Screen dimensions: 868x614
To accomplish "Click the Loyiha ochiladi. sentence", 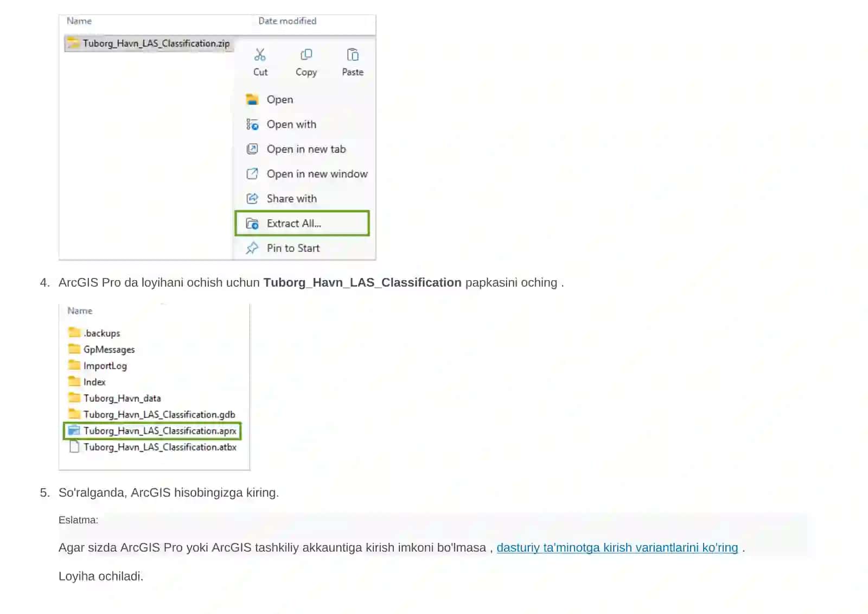I will click(101, 576).
